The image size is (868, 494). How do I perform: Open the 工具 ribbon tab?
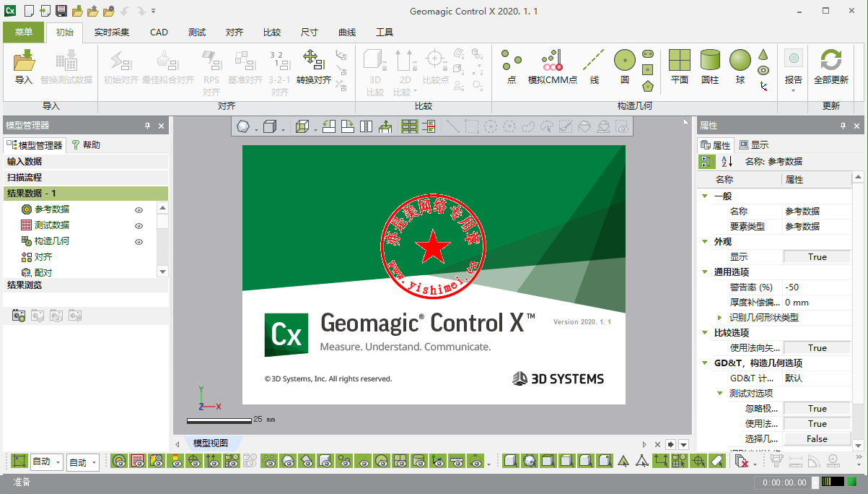click(385, 32)
